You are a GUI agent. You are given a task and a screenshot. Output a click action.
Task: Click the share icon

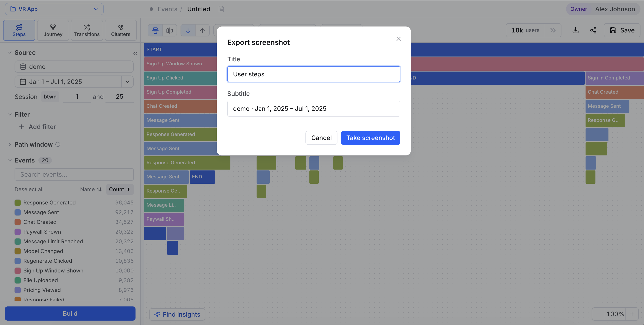click(593, 30)
